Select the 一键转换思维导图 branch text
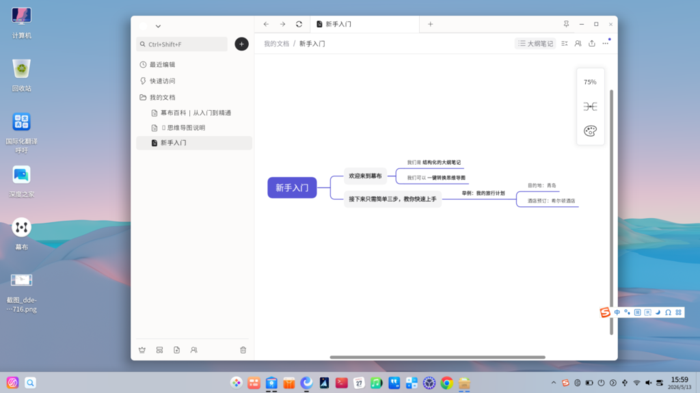This screenshot has width=700, height=393. (x=446, y=178)
